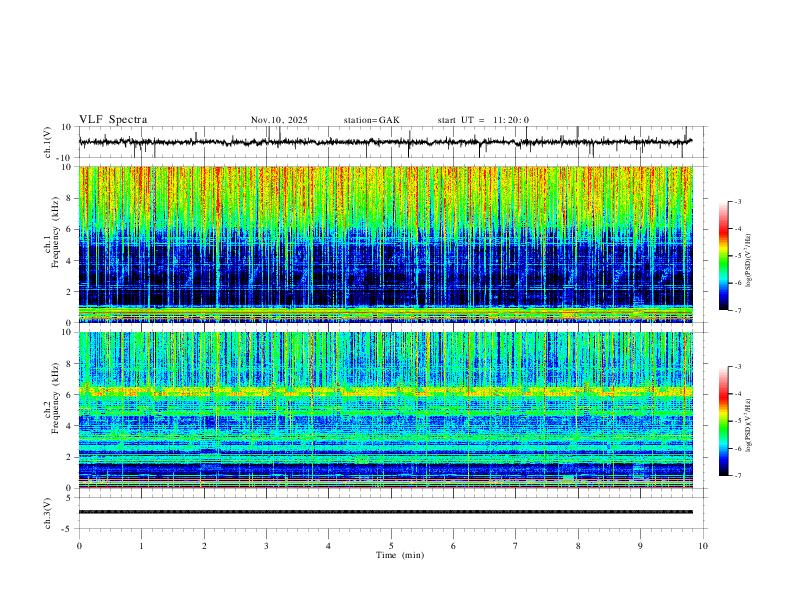Click the ch.2 spectrogram panel

(385, 410)
